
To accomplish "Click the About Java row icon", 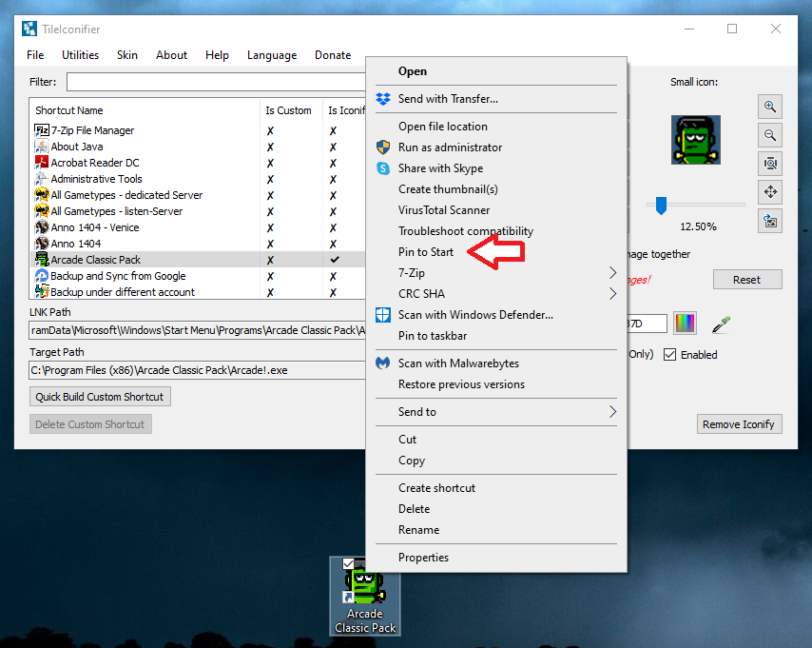I will point(42,147).
